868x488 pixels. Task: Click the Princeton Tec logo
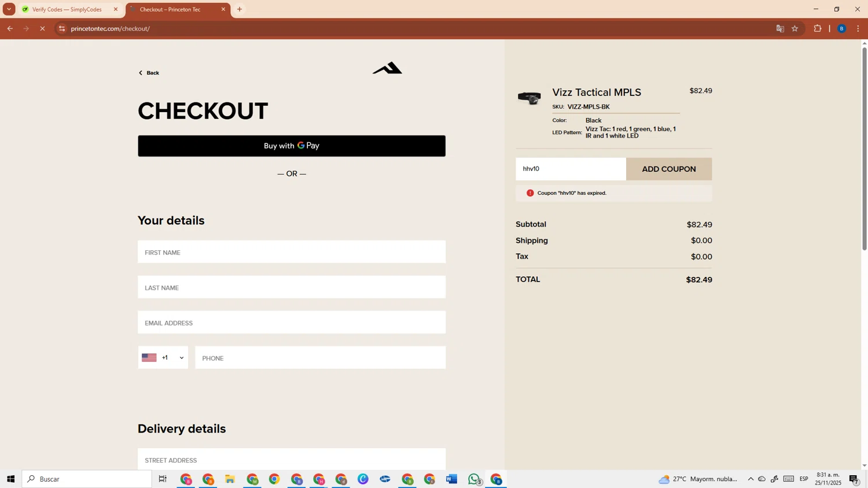tap(387, 68)
